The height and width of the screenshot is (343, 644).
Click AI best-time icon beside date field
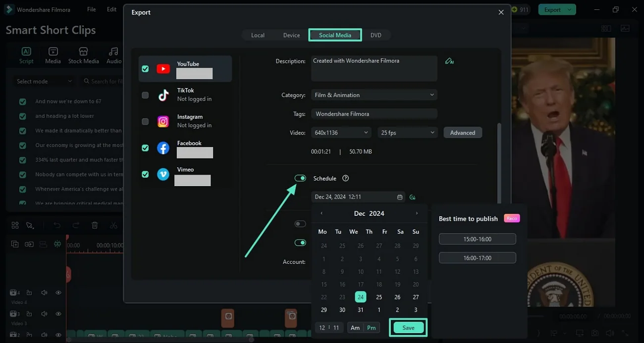pyautogui.click(x=413, y=197)
